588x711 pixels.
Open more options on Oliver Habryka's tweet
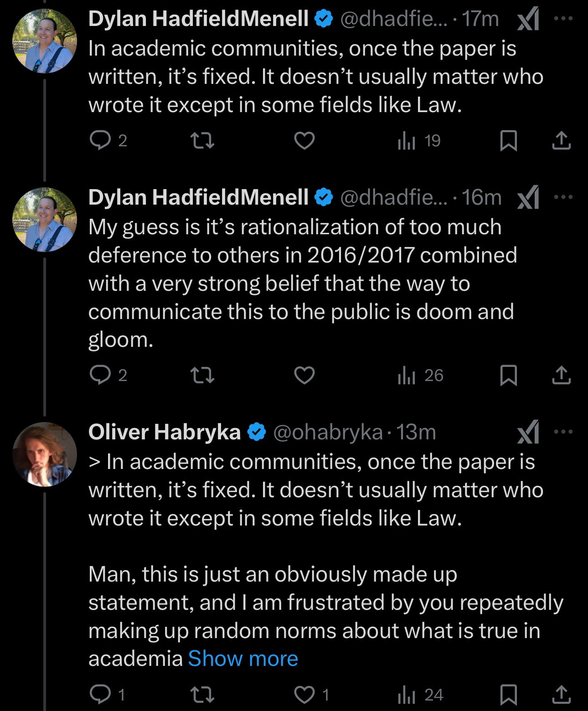[563, 432]
